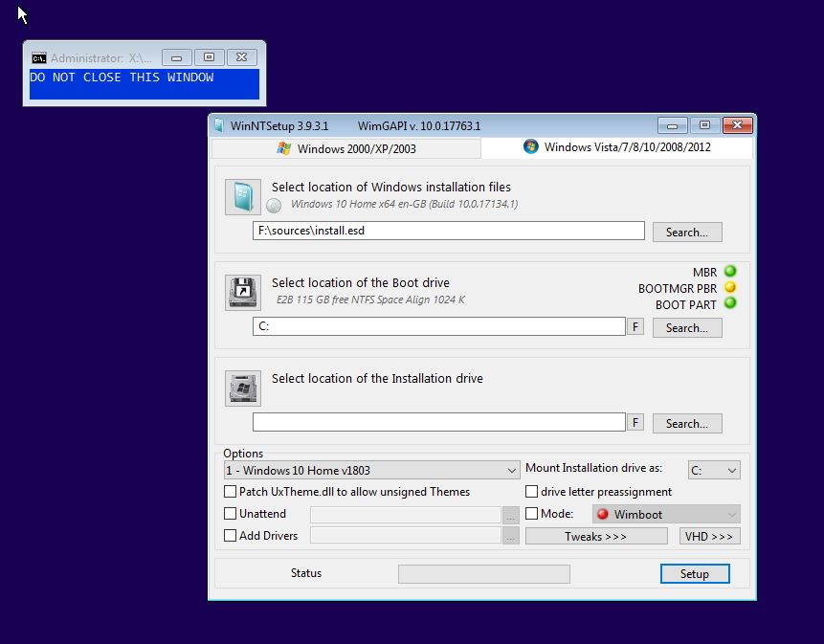
Task: Click the command prompt icon on Administrator window
Action: coord(38,57)
